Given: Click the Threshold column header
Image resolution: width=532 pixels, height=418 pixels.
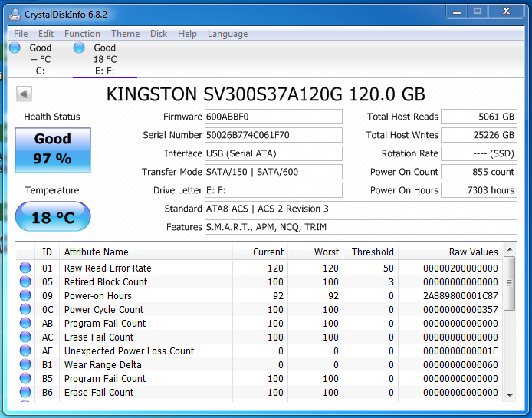Looking at the screenshot, I should click(370, 252).
